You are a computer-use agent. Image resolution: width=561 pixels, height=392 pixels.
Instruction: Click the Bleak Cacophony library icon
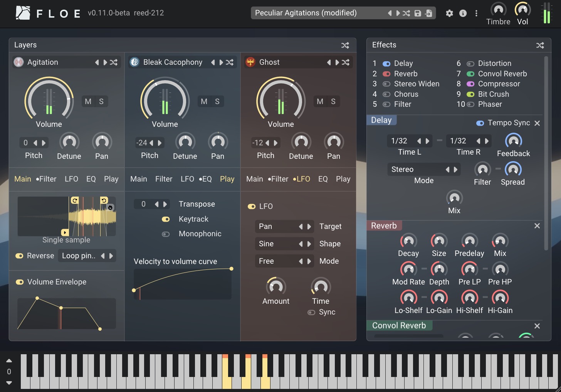[x=134, y=62]
